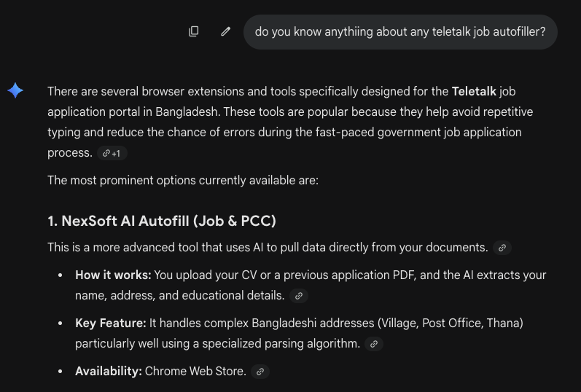This screenshot has height=392, width=581.
Task: Click "The most prominent options currently available are:" line
Action: [183, 181]
